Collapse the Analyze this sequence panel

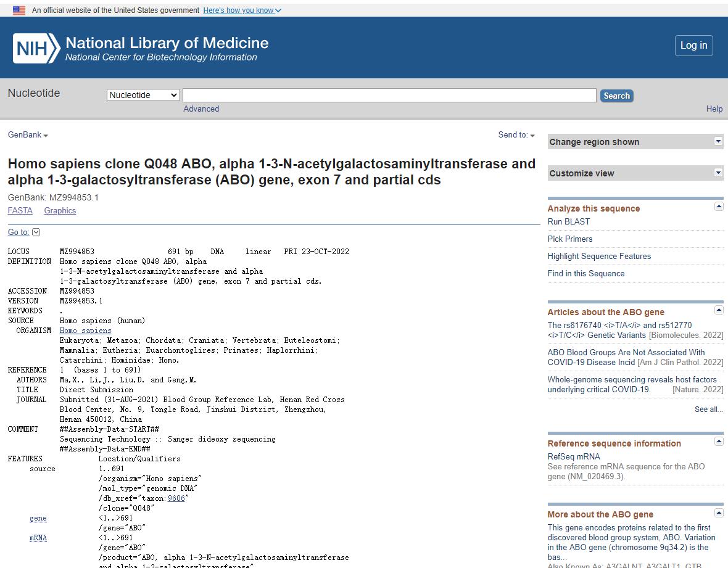[719, 207]
